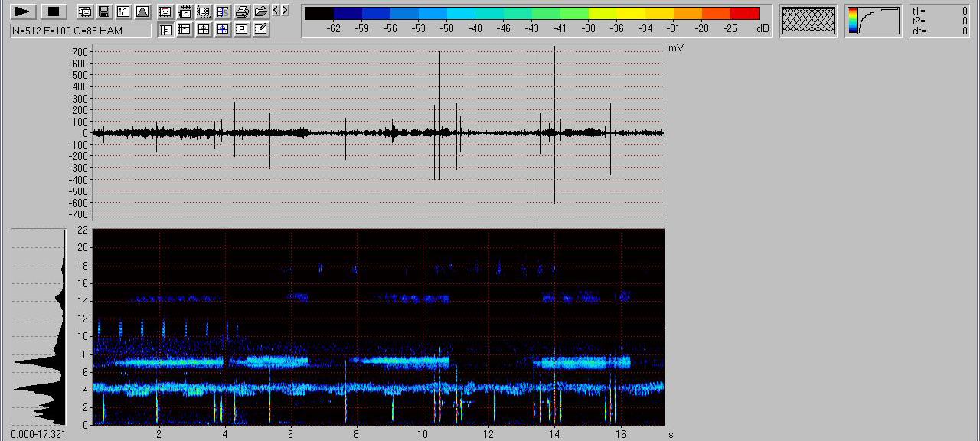Click the floppy disk save icon
The height and width of the screenshot is (441, 980).
(x=103, y=11)
